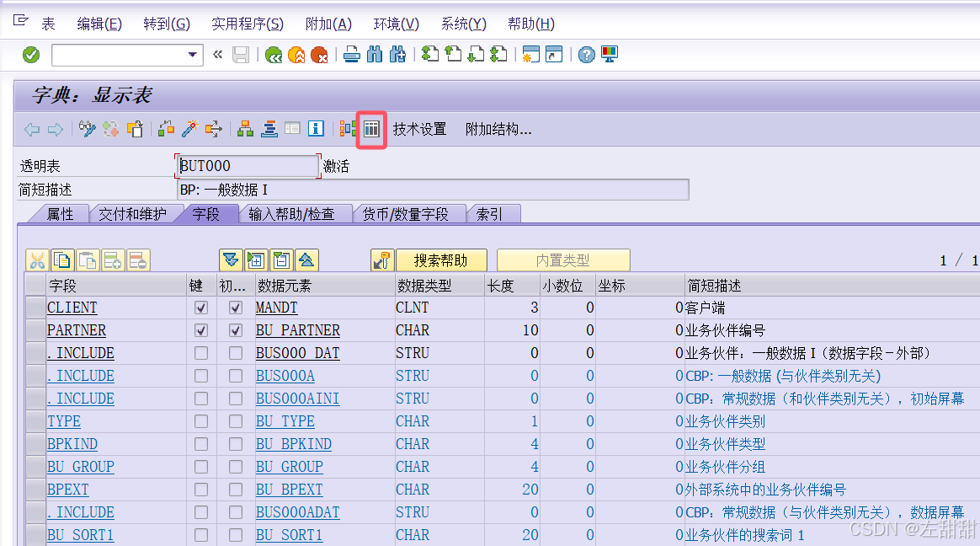The height and width of the screenshot is (546, 980).
Task: Toggle the key checkbox for PARTNER
Action: point(200,330)
